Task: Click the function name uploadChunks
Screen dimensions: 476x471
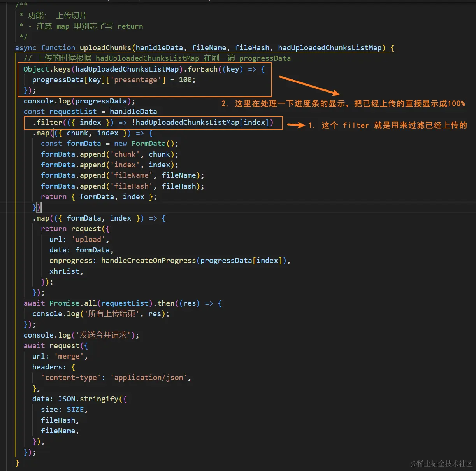Action: click(105, 48)
